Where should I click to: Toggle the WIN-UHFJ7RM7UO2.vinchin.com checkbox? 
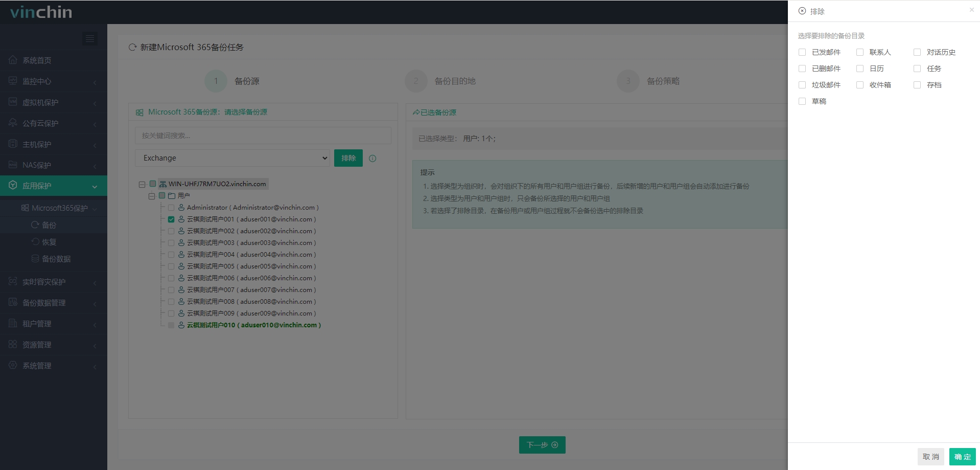click(x=153, y=184)
